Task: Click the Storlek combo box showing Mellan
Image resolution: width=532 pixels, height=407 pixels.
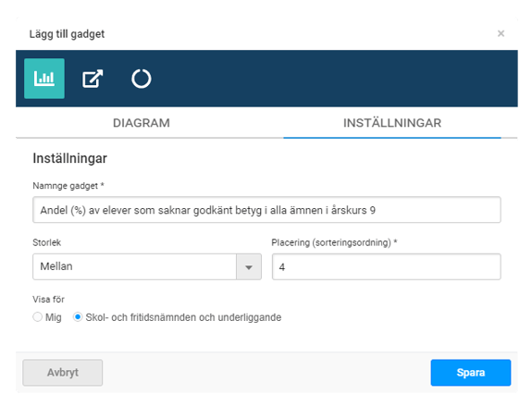Action: pyautogui.click(x=147, y=267)
